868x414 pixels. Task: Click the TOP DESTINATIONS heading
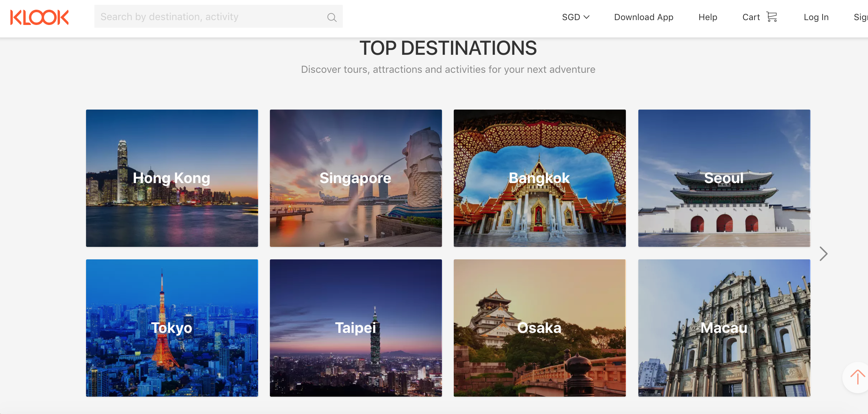[448, 48]
